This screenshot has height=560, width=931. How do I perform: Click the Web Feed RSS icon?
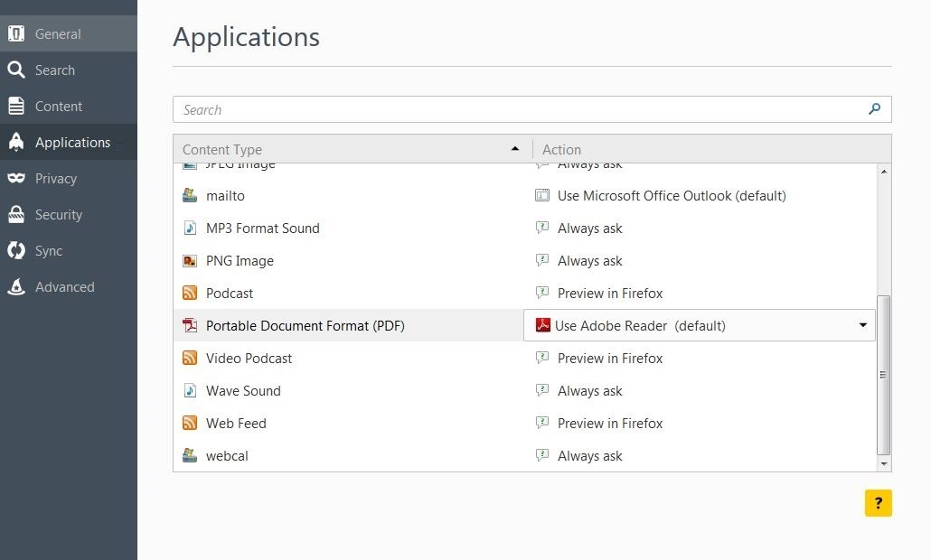coord(190,423)
